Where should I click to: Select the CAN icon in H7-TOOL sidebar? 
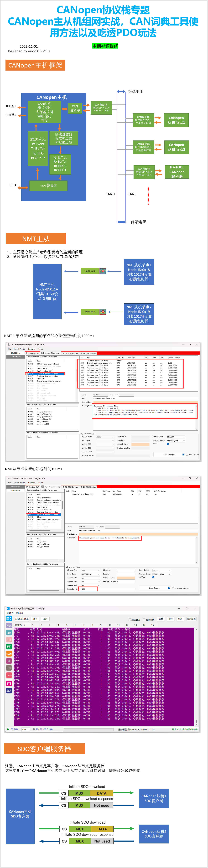pyautogui.click(x=9, y=654)
